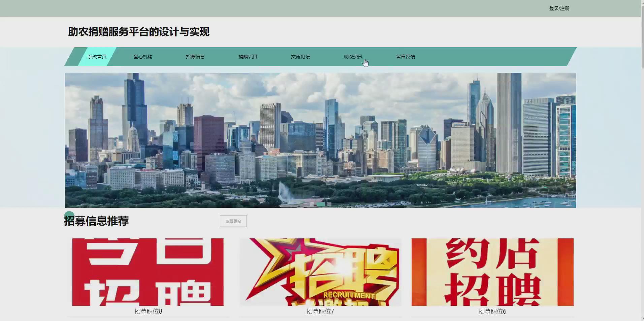Click the next carousel arrow
The width and height of the screenshot is (644, 321).
coord(566,140)
